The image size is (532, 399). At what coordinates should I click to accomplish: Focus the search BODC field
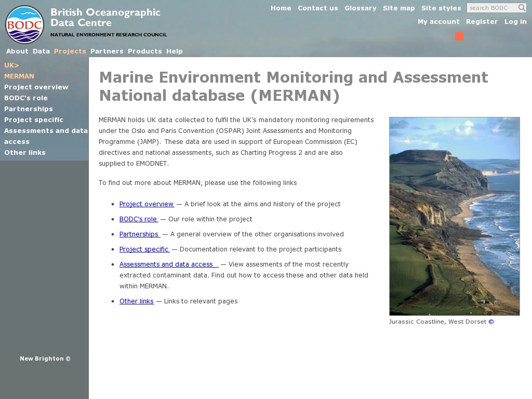click(493, 8)
